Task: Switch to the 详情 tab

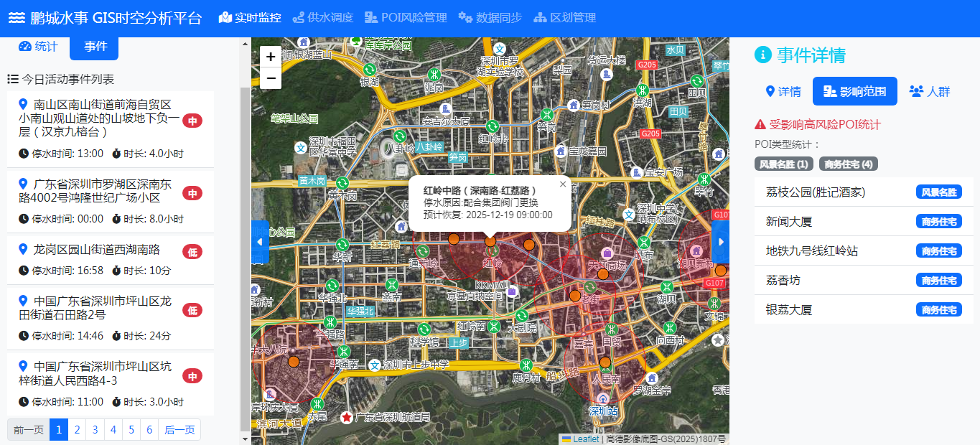Action: point(783,91)
